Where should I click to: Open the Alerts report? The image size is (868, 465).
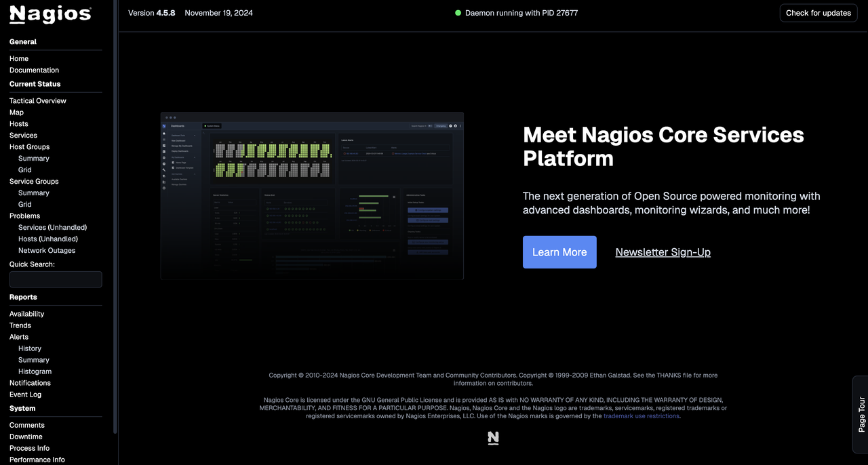coord(19,337)
